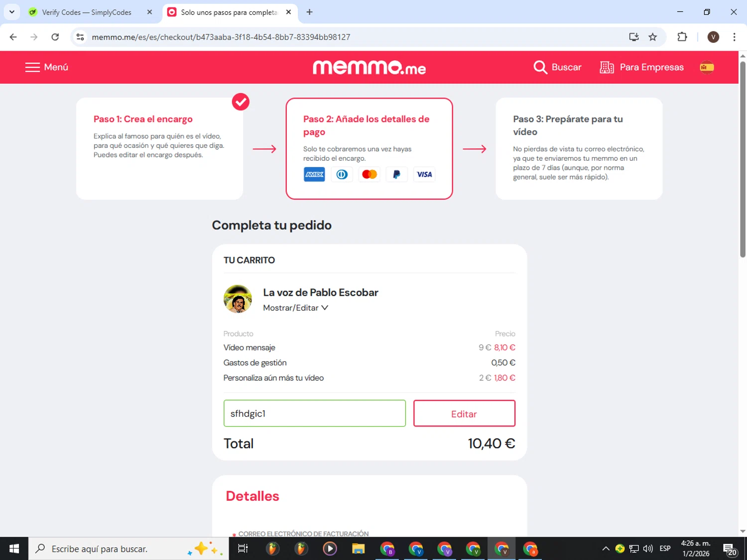
Task: Click the Spain flag language selector
Action: click(707, 67)
